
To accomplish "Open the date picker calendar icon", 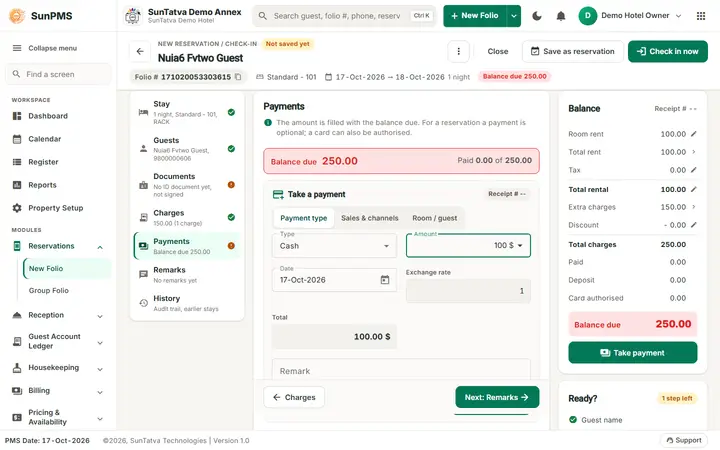I will click(385, 280).
